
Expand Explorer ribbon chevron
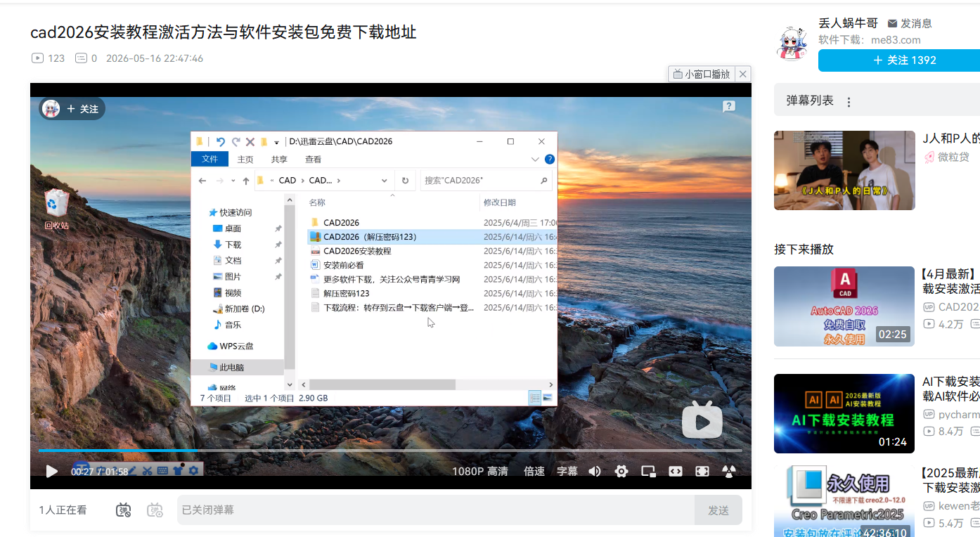point(536,160)
